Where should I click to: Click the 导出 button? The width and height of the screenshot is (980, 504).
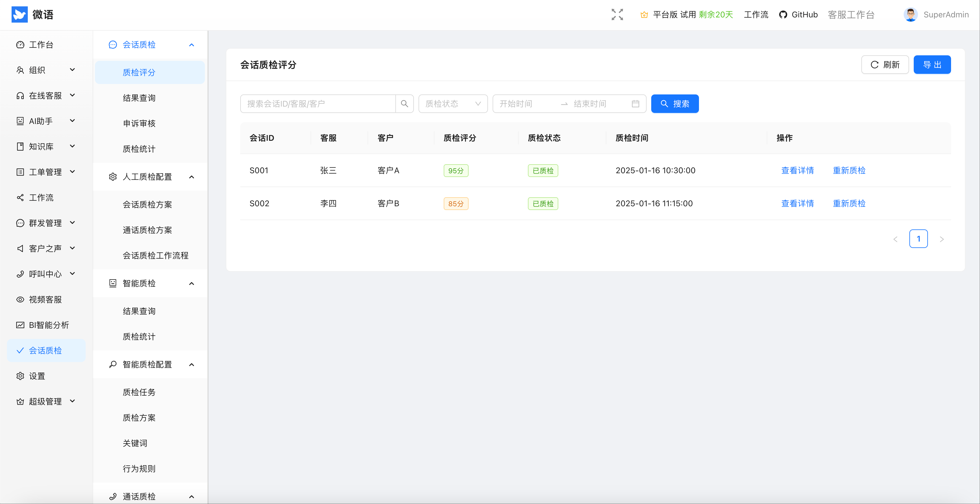932,65
